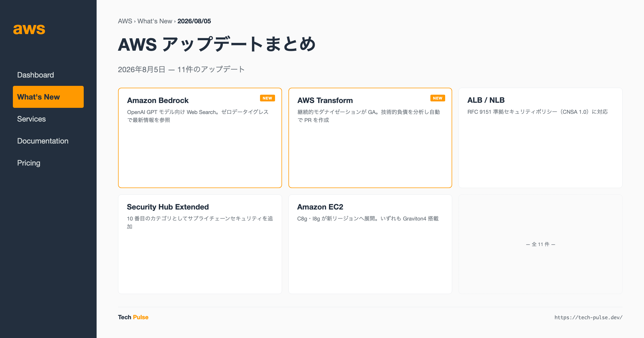Click the AWS breadcrumb link
Viewport: 644px width, 338px height.
(x=125, y=21)
